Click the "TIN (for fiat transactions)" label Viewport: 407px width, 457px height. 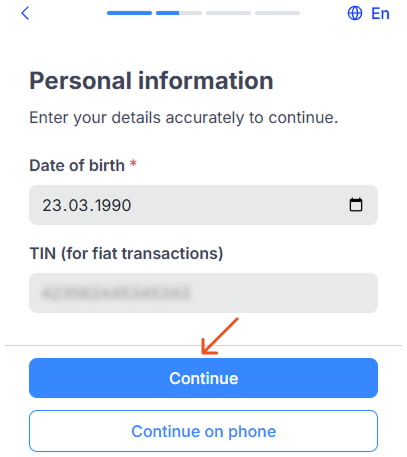pos(126,254)
